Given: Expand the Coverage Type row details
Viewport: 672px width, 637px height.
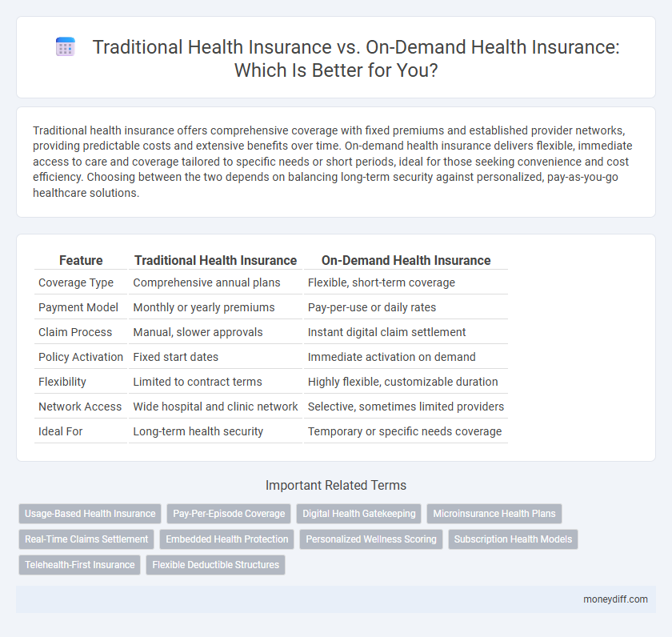Looking at the screenshot, I should coord(76,282).
